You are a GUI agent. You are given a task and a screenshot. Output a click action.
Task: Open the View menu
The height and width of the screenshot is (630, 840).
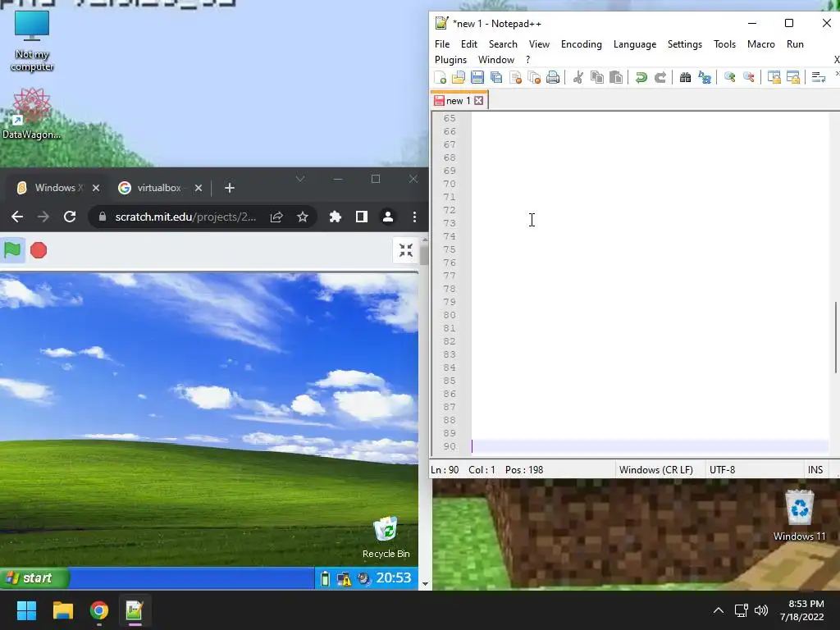tap(539, 44)
